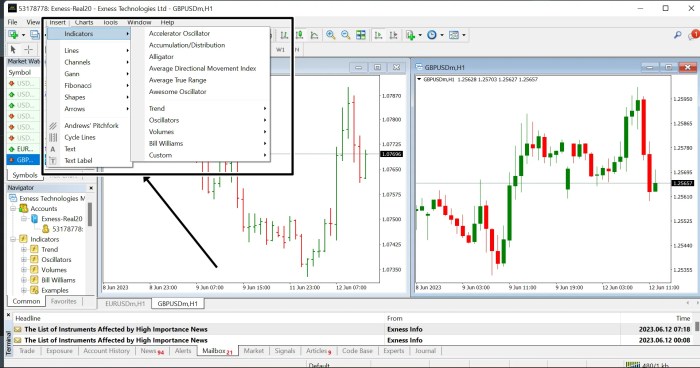The image size is (700, 368).
Task: Open dropdown arrow beside templates icon
Action: (x=464, y=35)
